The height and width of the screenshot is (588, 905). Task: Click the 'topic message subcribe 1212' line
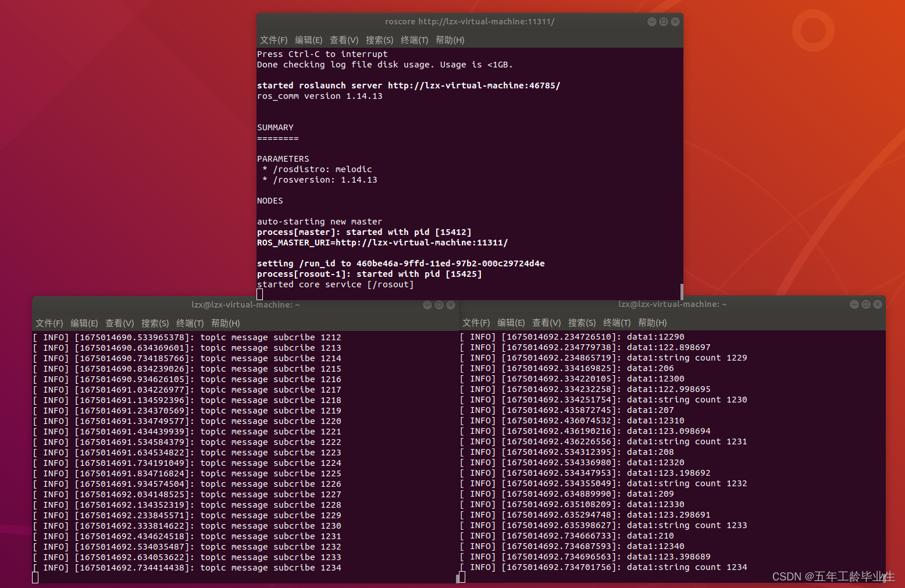point(187,337)
